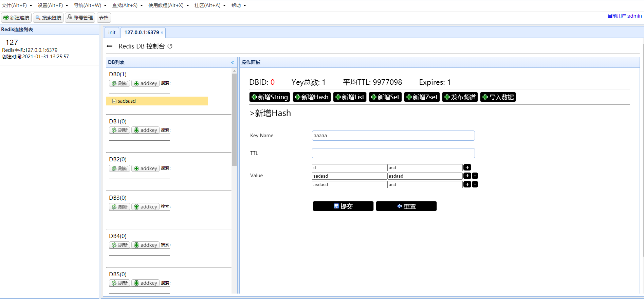Refresh DB5 with the 刷新 button
644x300 pixels.
tap(119, 283)
